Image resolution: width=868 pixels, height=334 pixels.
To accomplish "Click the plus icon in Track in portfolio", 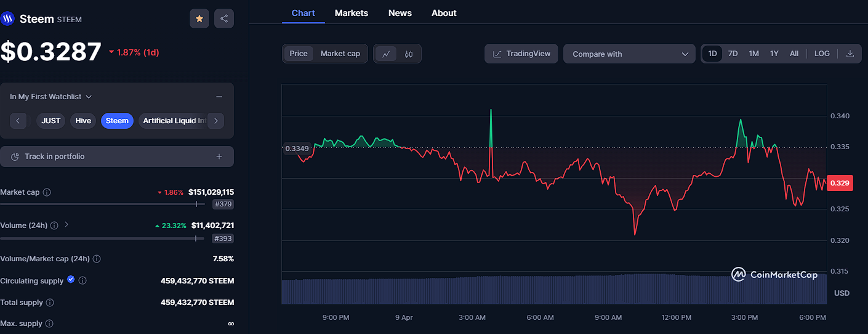I will pyautogui.click(x=219, y=157).
